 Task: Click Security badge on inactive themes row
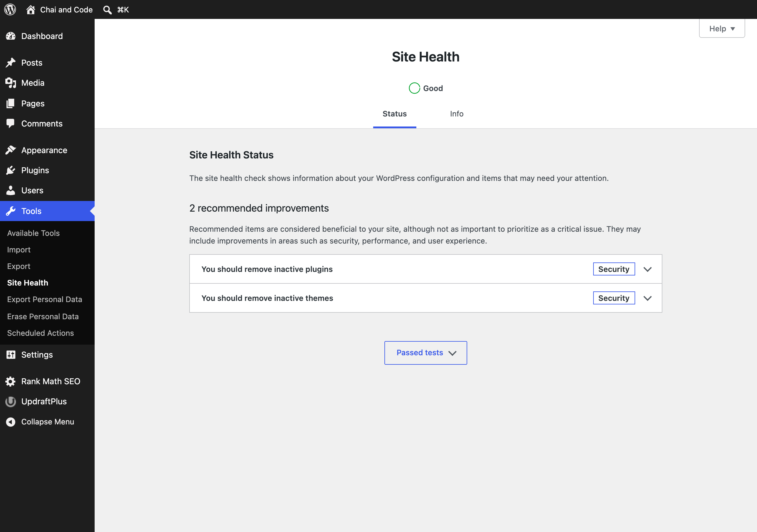(614, 298)
